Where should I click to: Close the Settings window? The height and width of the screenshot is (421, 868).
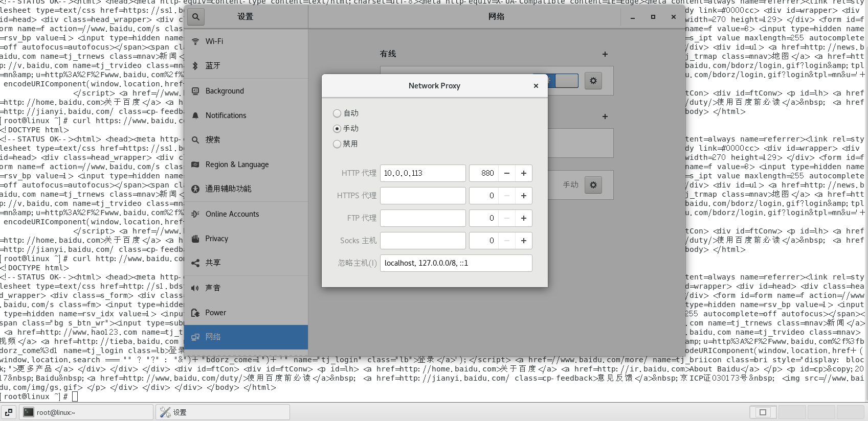point(674,17)
